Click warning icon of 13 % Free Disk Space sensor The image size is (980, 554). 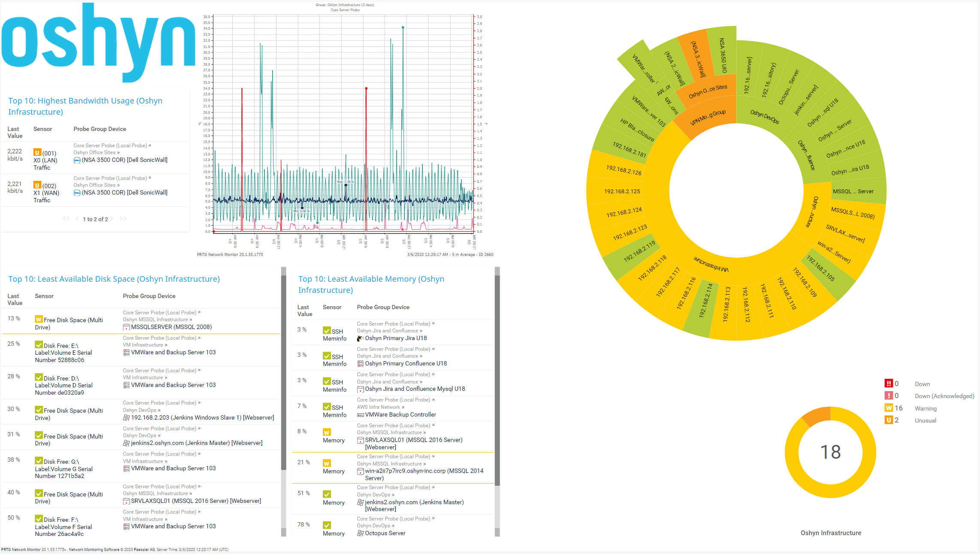[39, 319]
